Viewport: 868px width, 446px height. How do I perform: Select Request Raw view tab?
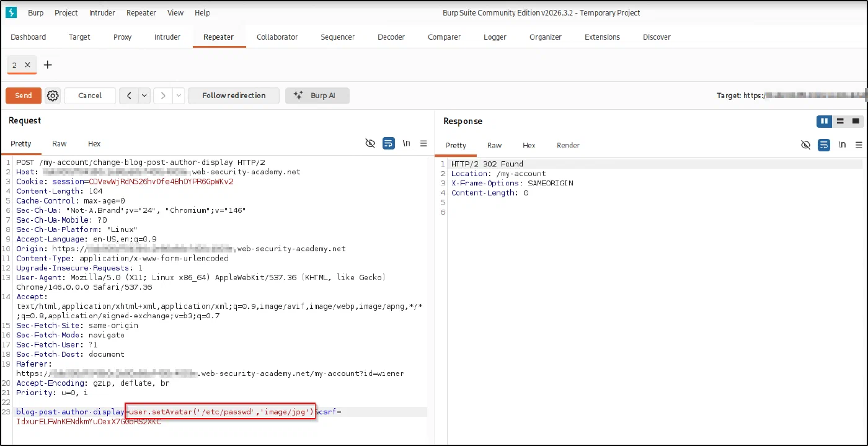(x=60, y=144)
